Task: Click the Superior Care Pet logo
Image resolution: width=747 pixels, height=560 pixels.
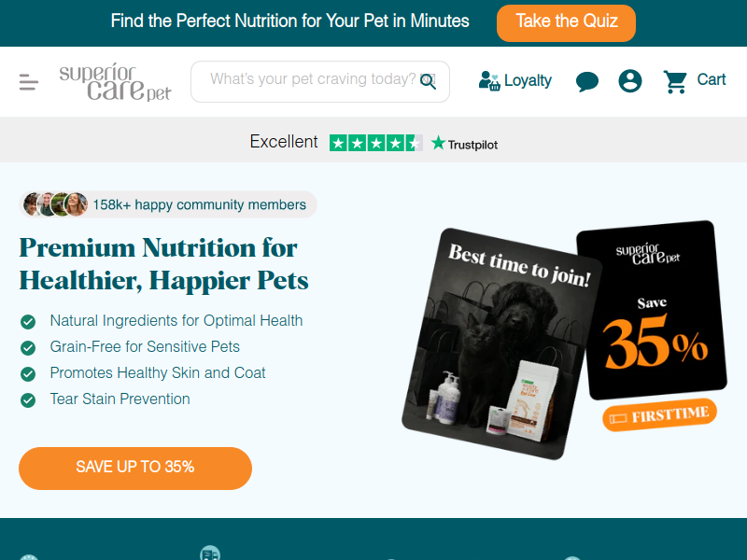Action: 115,82
